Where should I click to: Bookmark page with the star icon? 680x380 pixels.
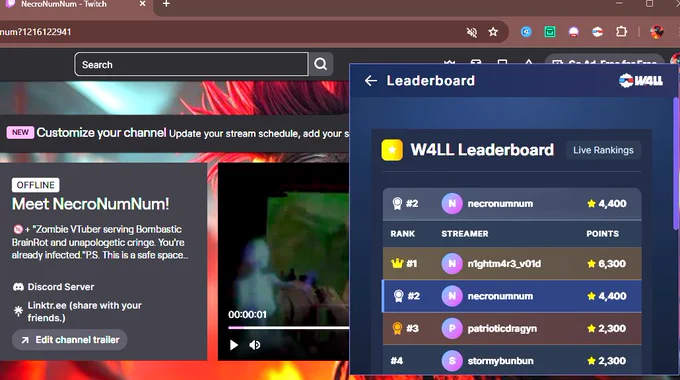click(493, 32)
